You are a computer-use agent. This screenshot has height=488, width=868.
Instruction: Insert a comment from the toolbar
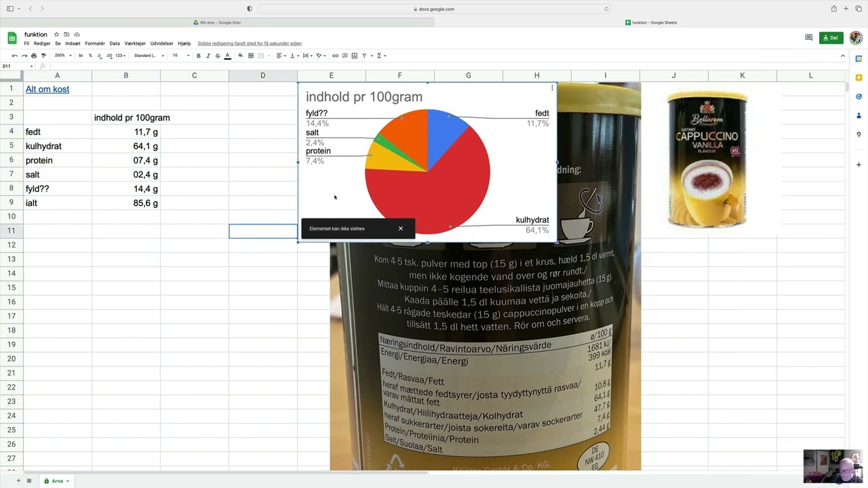(344, 56)
